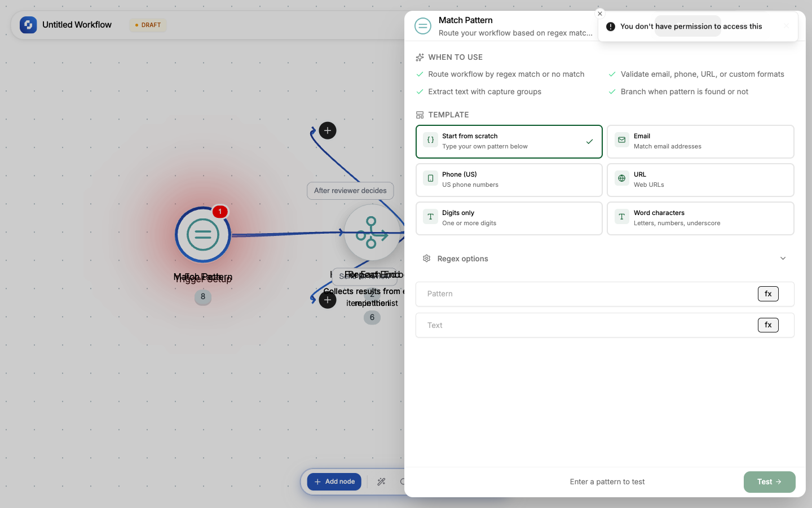Viewport: 812px width, 508px height.
Task: Click the TEMPLATE section layout icon
Action: (420, 115)
